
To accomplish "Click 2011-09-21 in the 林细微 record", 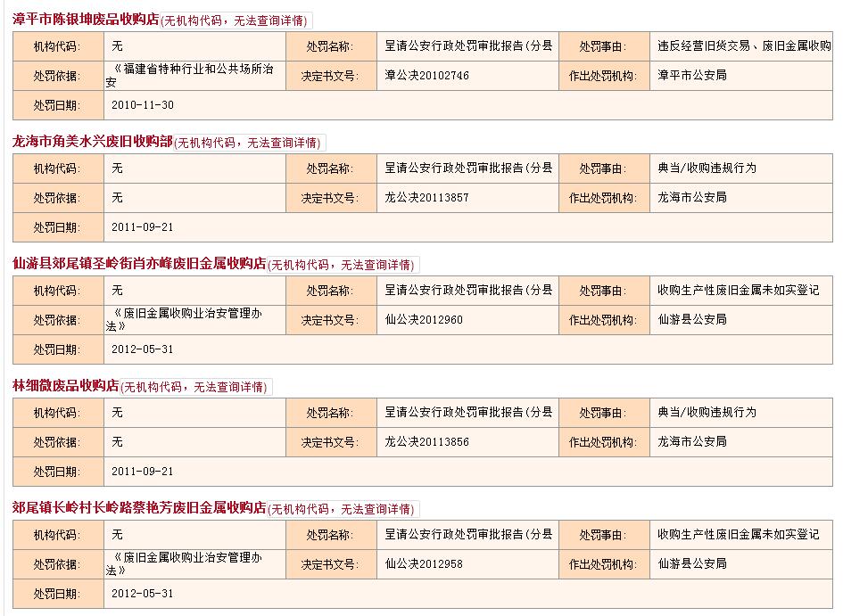I will (x=143, y=472).
